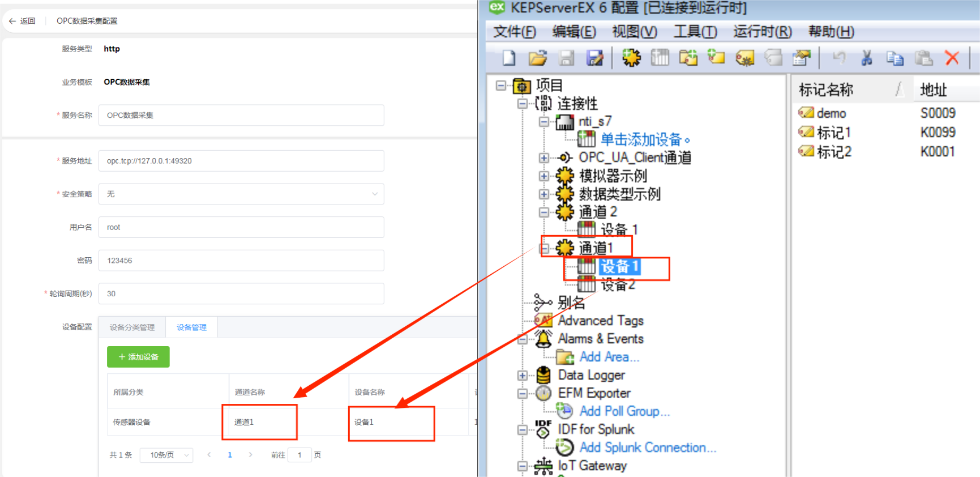Open the 安全策略 dropdown

[x=241, y=194]
